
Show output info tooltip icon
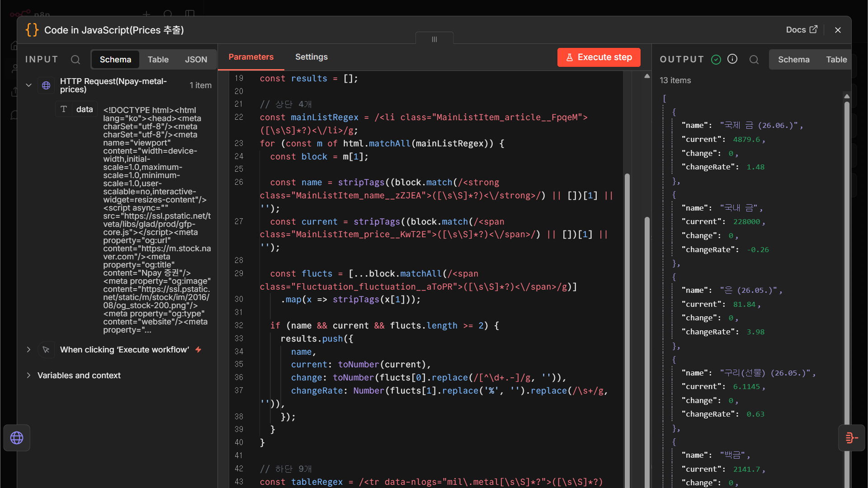(x=732, y=59)
